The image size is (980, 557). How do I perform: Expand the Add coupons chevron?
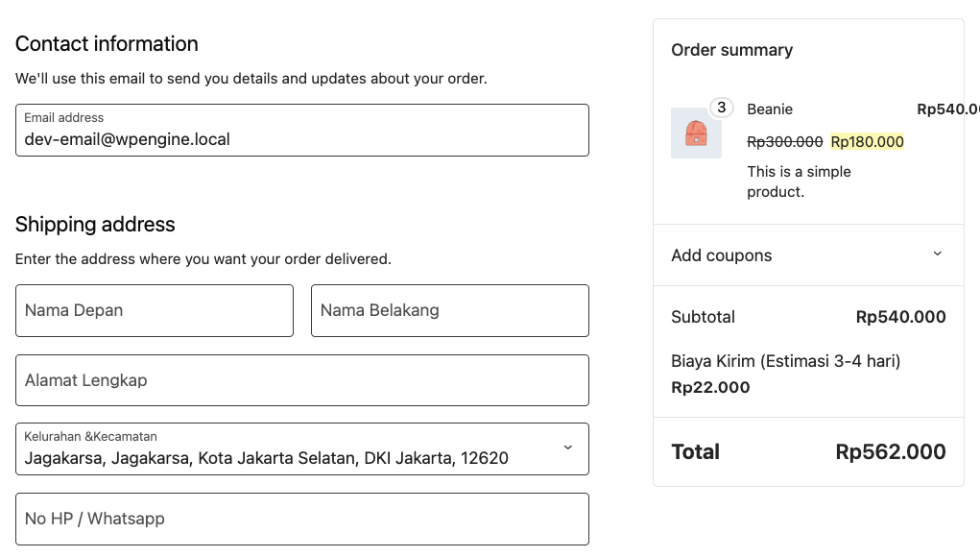coord(937,254)
